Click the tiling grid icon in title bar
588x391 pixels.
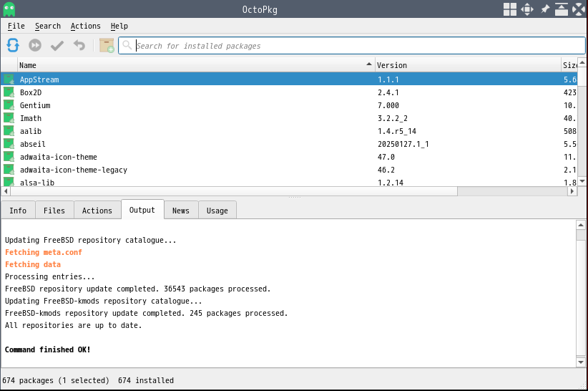point(509,9)
